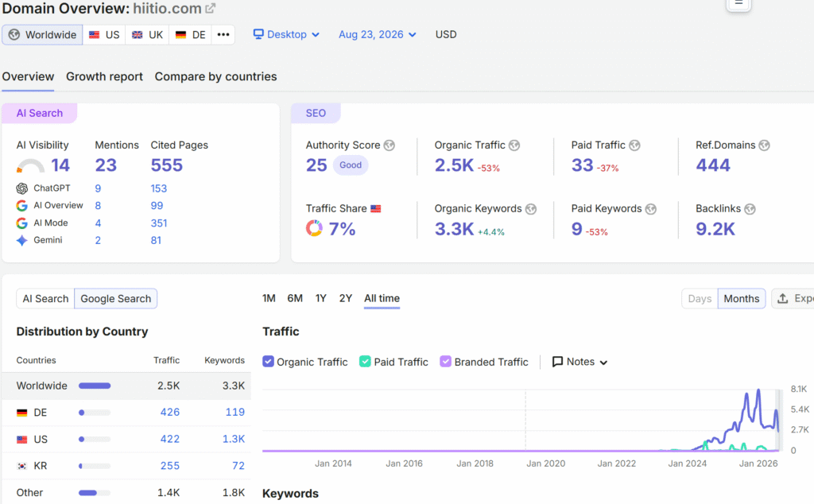Image resolution: width=814 pixels, height=504 pixels.
Task: Click the traffic chart peak near Jan 2026
Action: (x=758, y=390)
